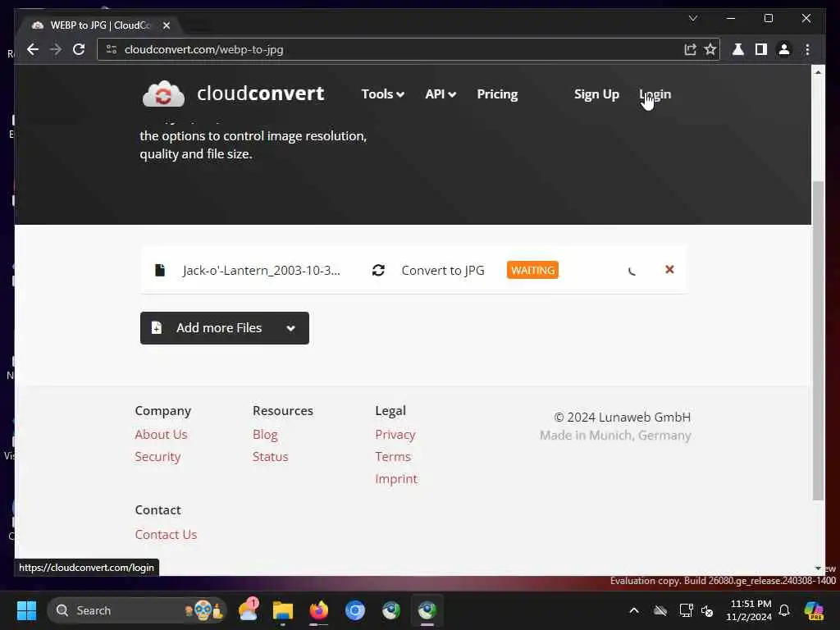Open the Chrome Labs flask icon

tap(738, 49)
